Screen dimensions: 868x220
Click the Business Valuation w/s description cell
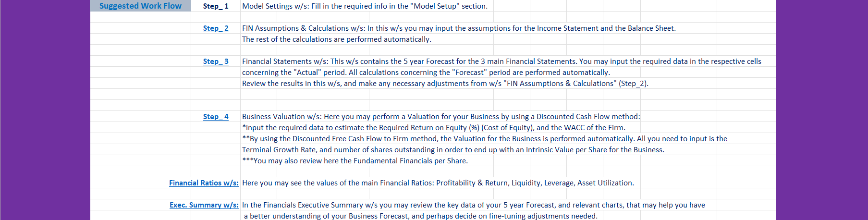point(441,117)
